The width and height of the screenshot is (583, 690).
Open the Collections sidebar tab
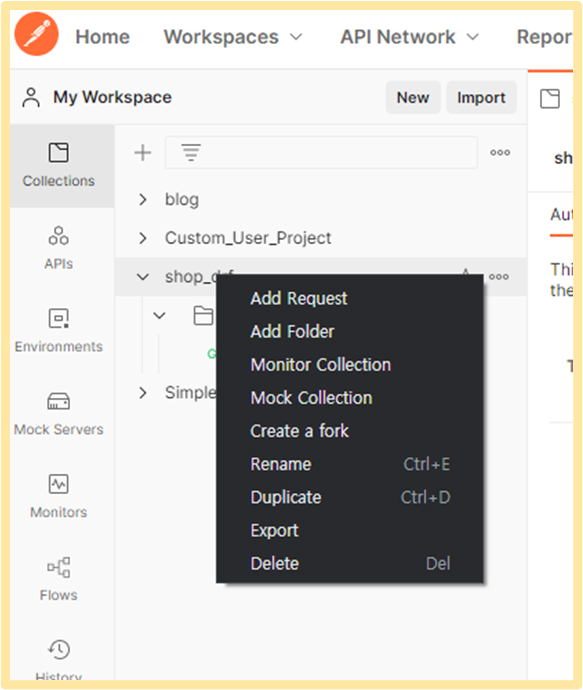coord(59,165)
